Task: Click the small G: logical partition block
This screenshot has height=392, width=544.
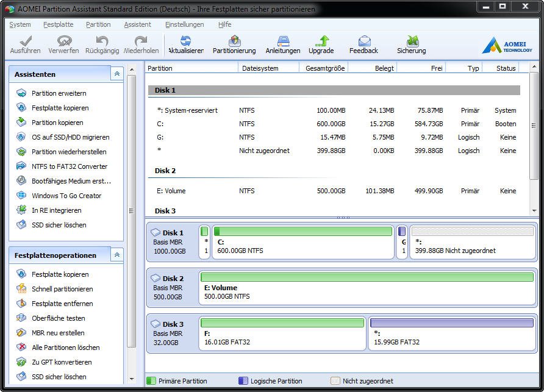Action: coord(402,242)
